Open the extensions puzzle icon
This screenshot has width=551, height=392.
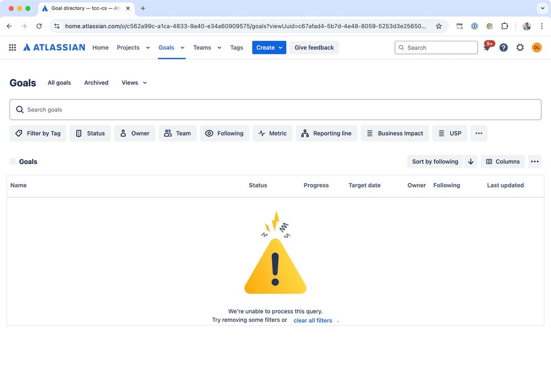coord(505,26)
